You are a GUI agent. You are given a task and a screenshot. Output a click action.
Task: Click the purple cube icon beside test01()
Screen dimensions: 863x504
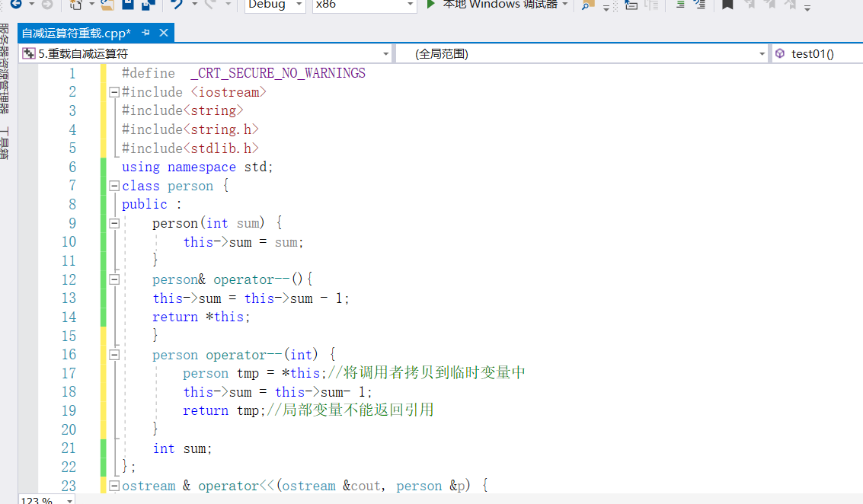tap(780, 53)
